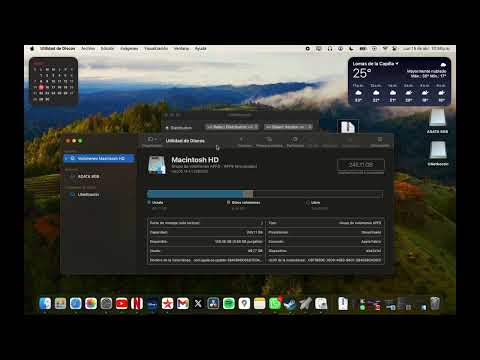Open the Utilidad de Discos menu
480x360 pixels.
[57, 49]
